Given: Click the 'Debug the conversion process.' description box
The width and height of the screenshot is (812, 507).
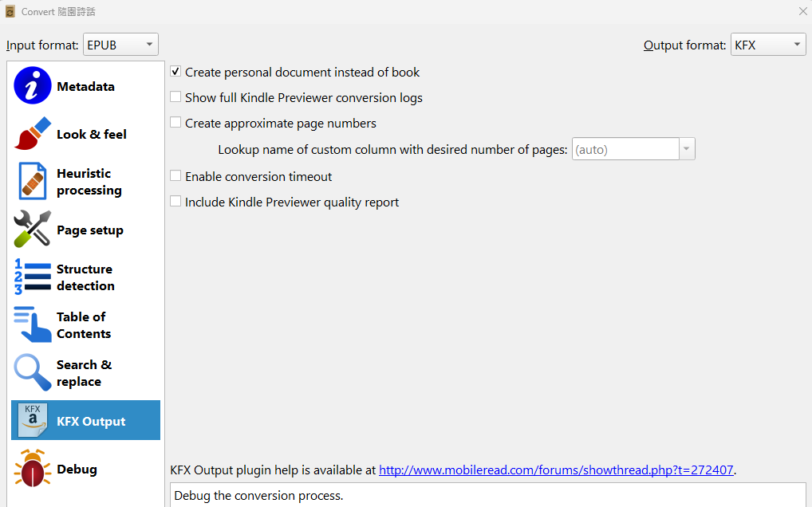Looking at the screenshot, I should [488, 495].
